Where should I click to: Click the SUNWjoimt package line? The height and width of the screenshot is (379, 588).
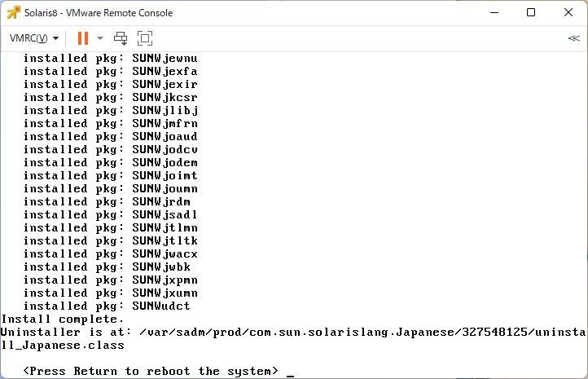pyautogui.click(x=110, y=175)
